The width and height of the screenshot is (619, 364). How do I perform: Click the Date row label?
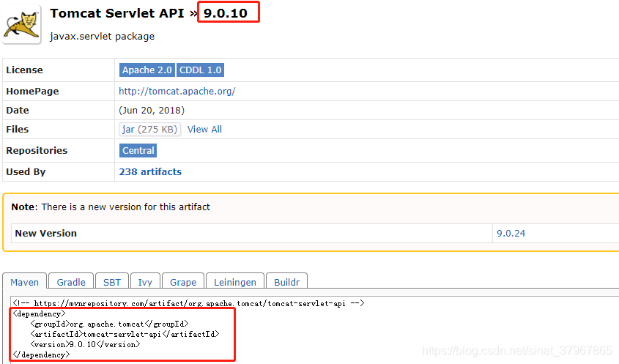coord(18,110)
